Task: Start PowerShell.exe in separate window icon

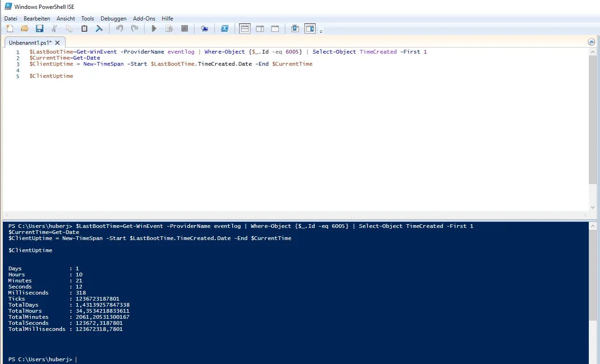Action: tap(224, 29)
